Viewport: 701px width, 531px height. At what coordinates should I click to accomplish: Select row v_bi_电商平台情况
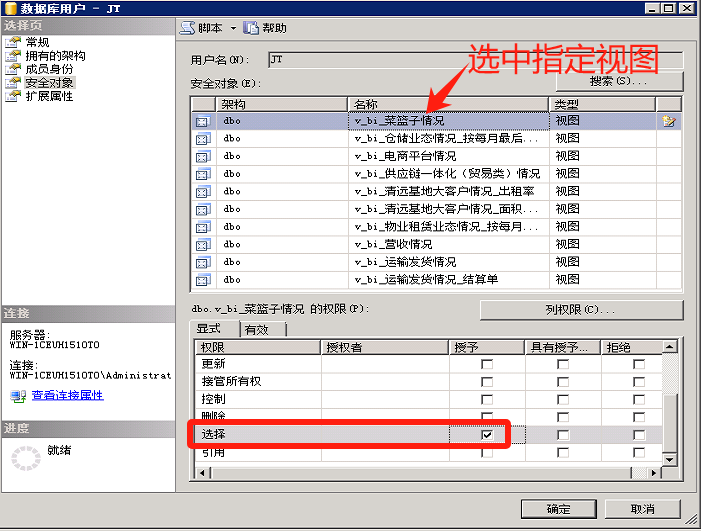pyautogui.click(x=436, y=156)
